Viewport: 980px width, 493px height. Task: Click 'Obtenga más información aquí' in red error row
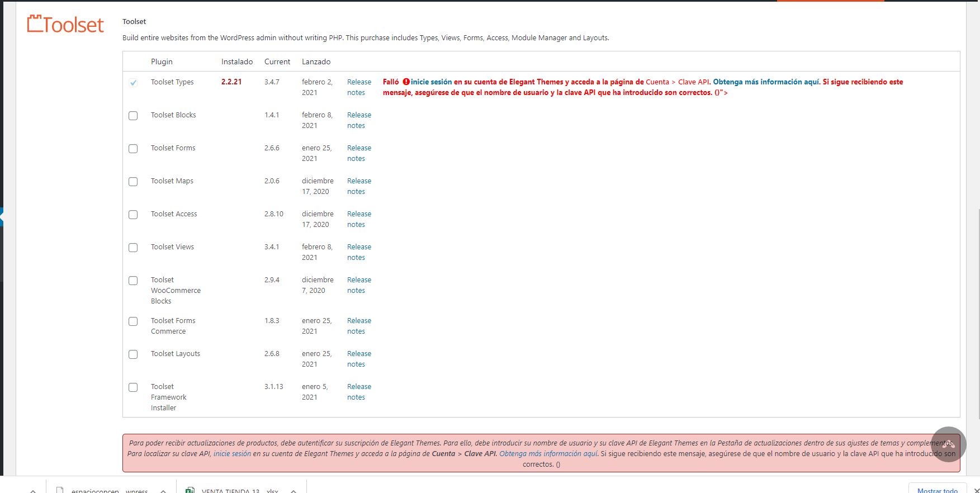(x=766, y=82)
